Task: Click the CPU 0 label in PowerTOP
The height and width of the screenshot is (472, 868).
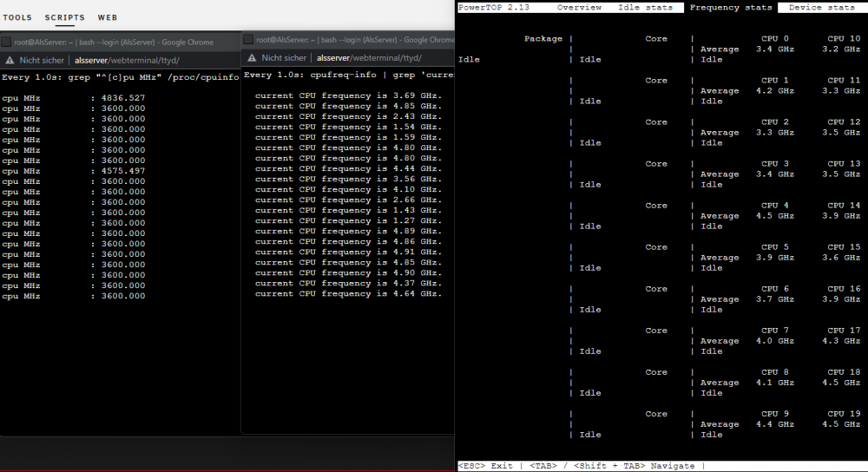Action: click(775, 39)
